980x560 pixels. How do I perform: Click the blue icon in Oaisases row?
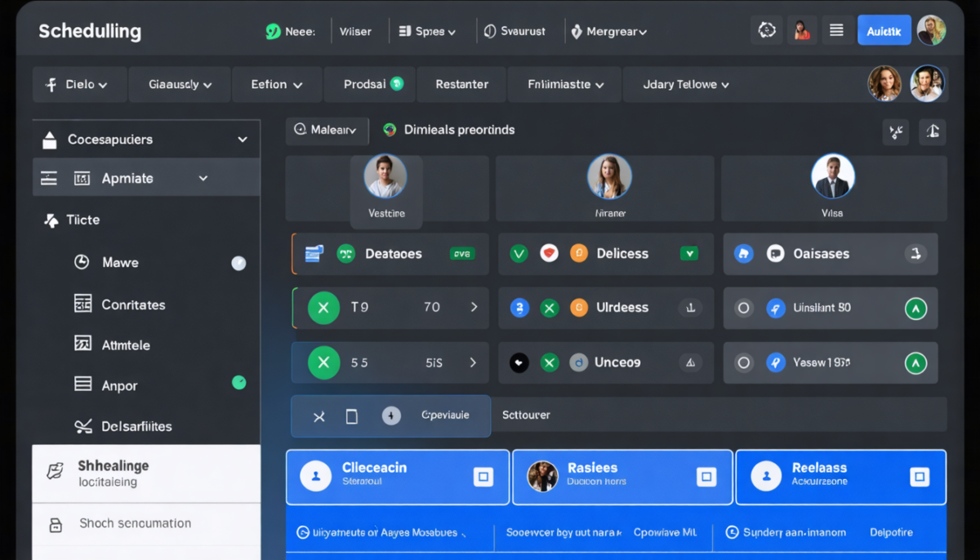coord(743,254)
